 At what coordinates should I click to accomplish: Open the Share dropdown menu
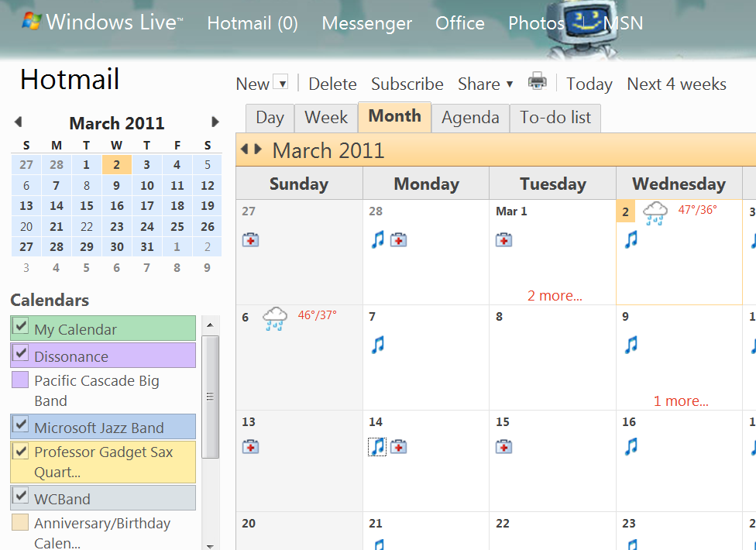pos(485,84)
